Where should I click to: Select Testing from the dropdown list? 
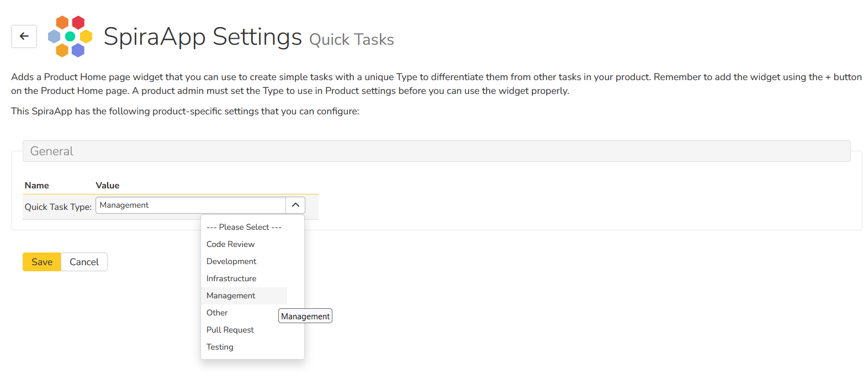point(220,347)
